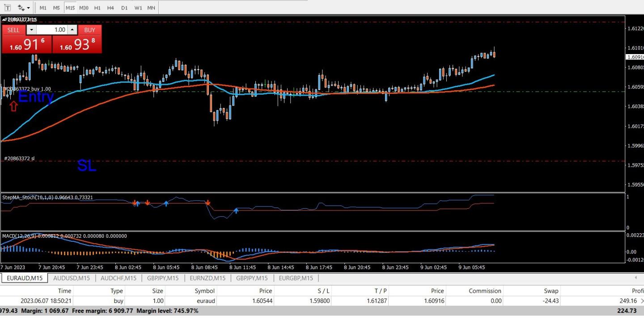The height and width of the screenshot is (324, 644).
Task: Sort trades by the Symbol column
Action: (x=204, y=291)
